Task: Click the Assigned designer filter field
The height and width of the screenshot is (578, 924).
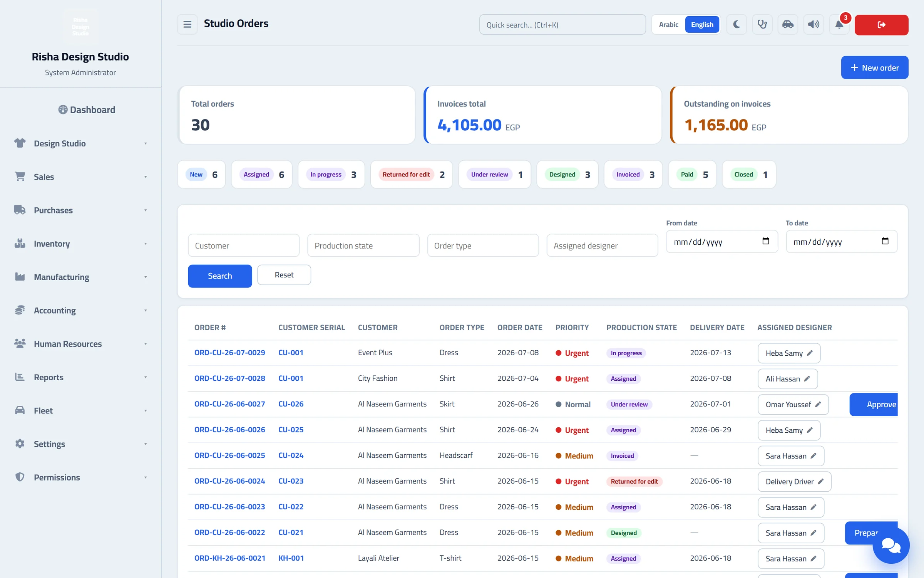Action: (x=602, y=245)
